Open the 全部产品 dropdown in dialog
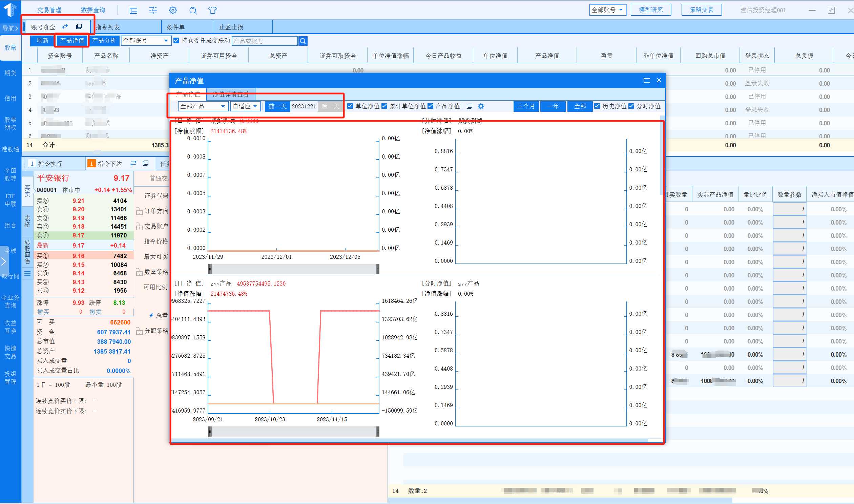This screenshot has width=854, height=504. point(203,106)
